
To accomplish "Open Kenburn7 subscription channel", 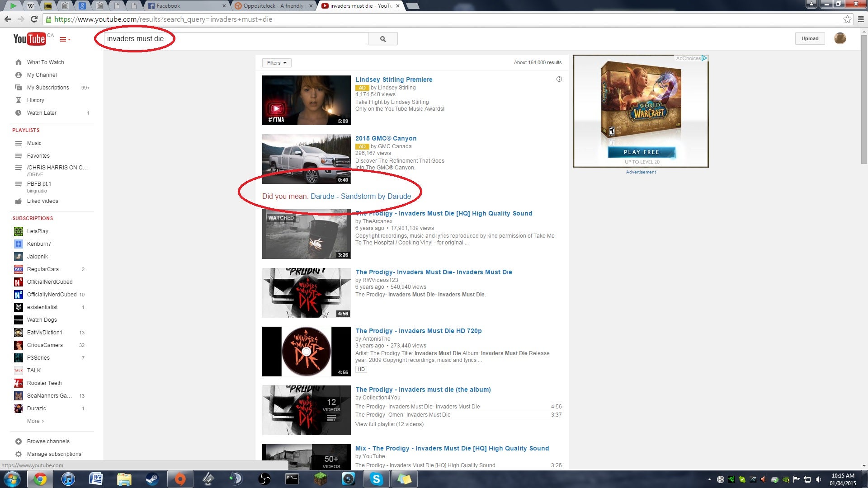I will coord(39,244).
